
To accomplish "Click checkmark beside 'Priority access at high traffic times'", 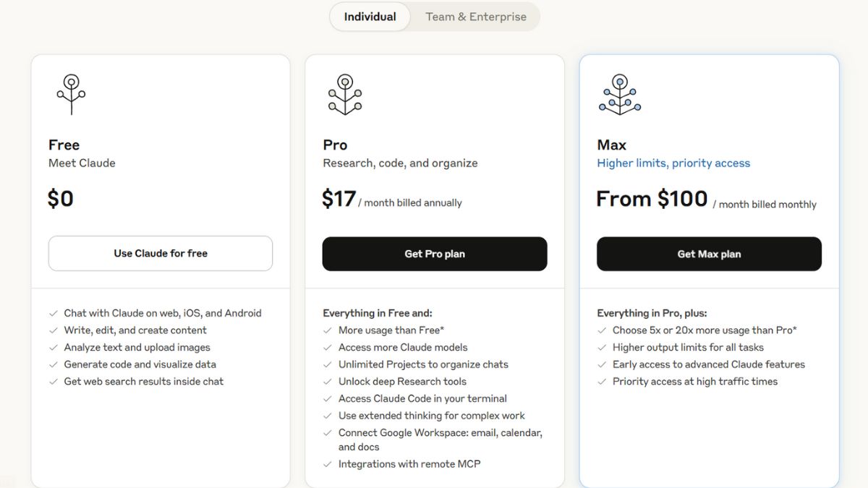I will [602, 382].
